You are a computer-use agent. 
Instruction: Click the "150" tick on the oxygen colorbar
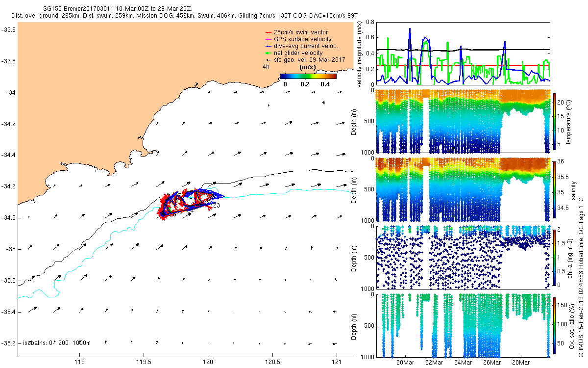pos(563,305)
